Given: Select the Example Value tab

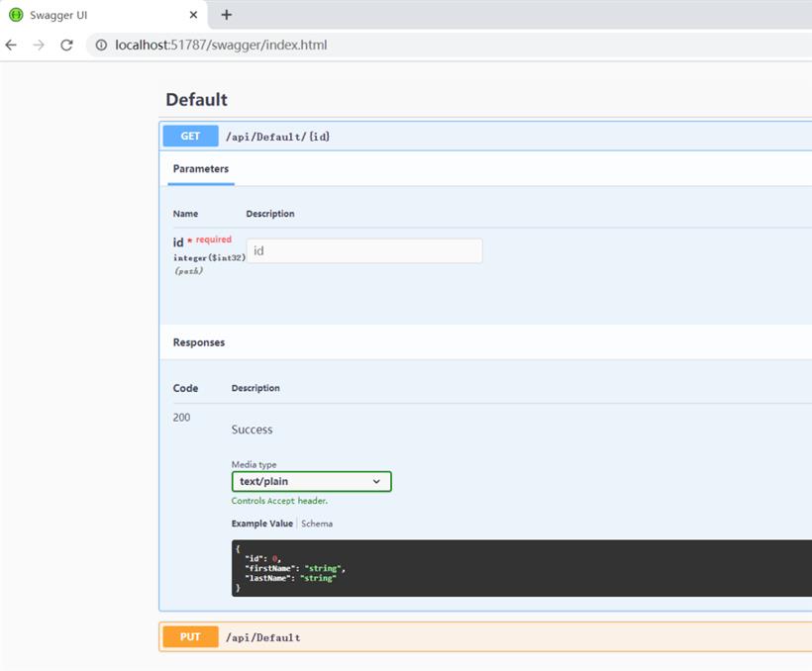Looking at the screenshot, I should pos(262,524).
